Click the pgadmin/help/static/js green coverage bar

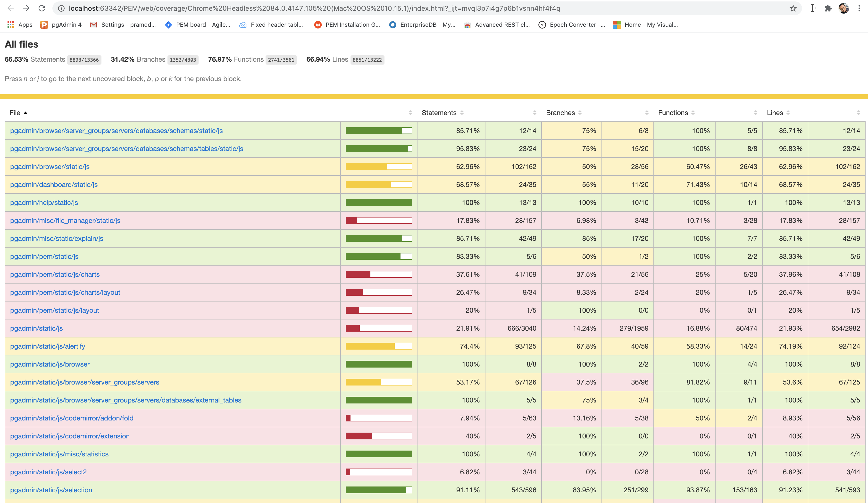tap(379, 202)
